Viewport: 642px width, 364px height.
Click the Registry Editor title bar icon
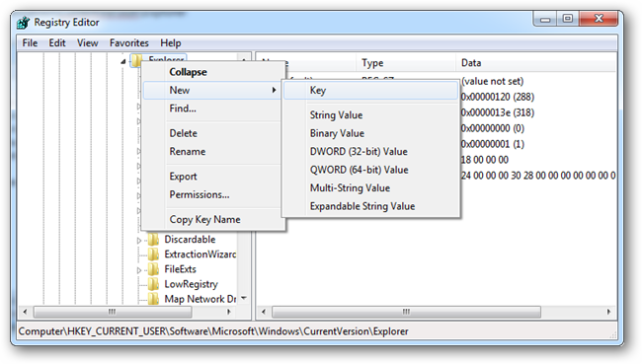click(24, 23)
